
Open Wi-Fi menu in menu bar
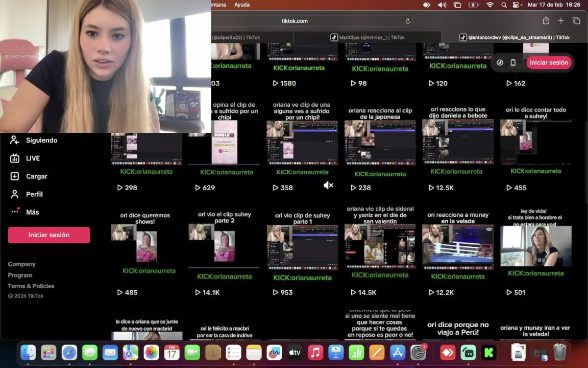click(490, 5)
